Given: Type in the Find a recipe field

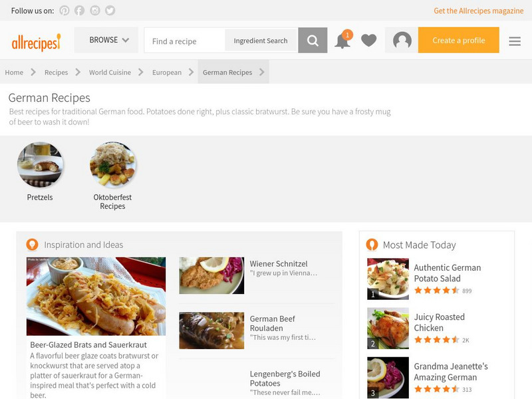Looking at the screenshot, I should click(x=185, y=41).
